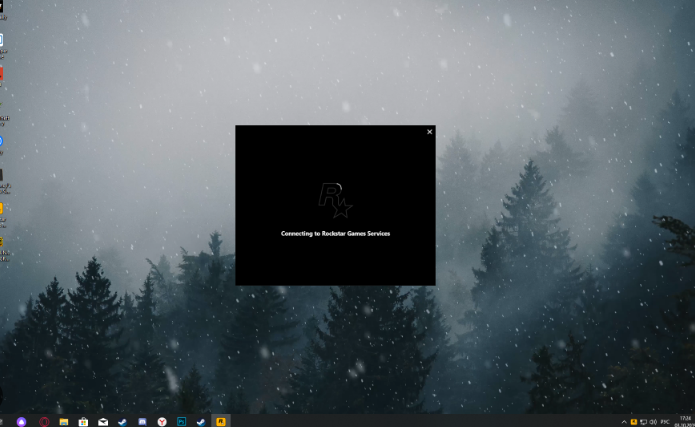Close the Rockstar Games Launcher loading window
The height and width of the screenshot is (427, 695).
pos(429,132)
